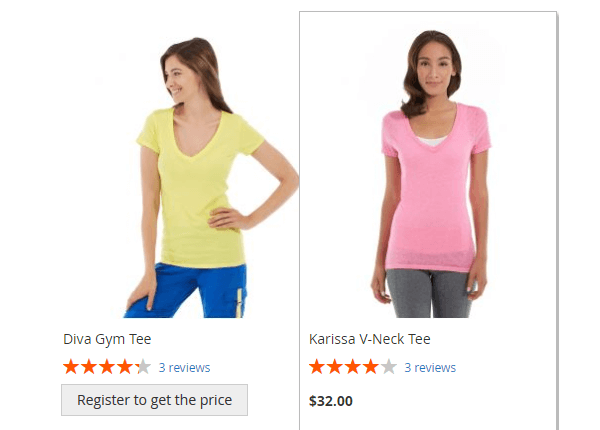View the 3 reviews for Karissa V-Neck Tee
This screenshot has width=600, height=430.
click(x=430, y=368)
